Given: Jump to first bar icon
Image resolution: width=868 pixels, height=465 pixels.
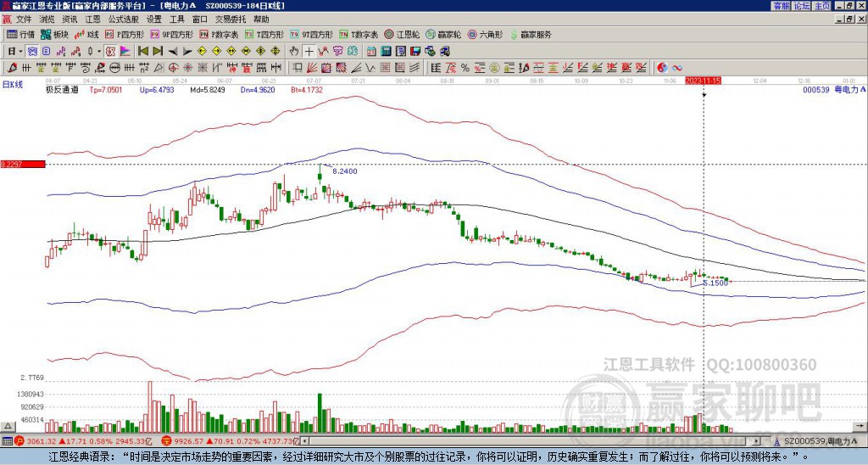Looking at the screenshot, I should click(143, 52).
